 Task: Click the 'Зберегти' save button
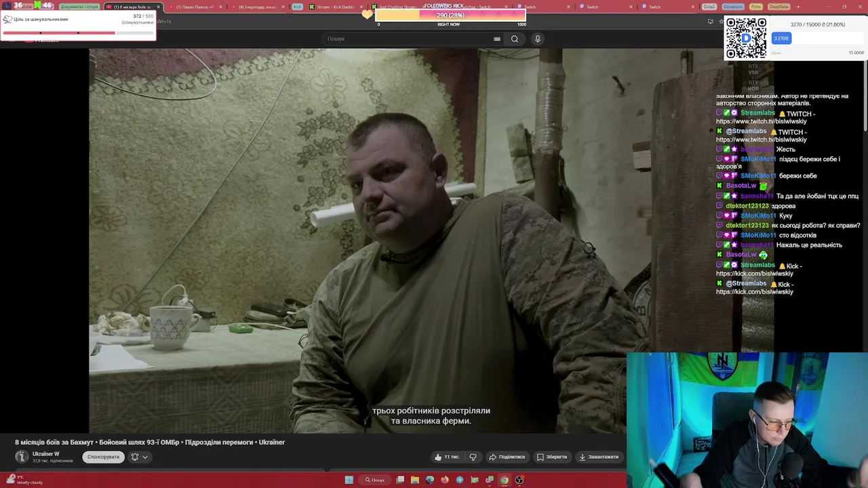[552, 457]
